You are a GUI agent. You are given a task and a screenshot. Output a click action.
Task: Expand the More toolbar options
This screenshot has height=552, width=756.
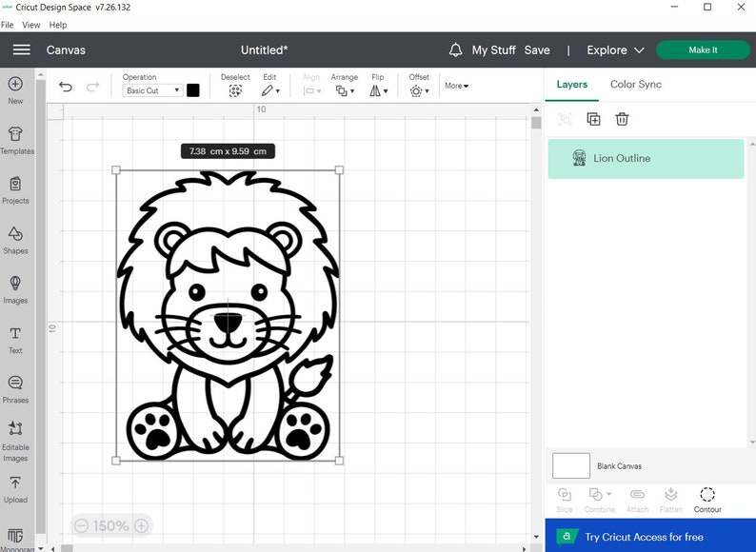456,86
